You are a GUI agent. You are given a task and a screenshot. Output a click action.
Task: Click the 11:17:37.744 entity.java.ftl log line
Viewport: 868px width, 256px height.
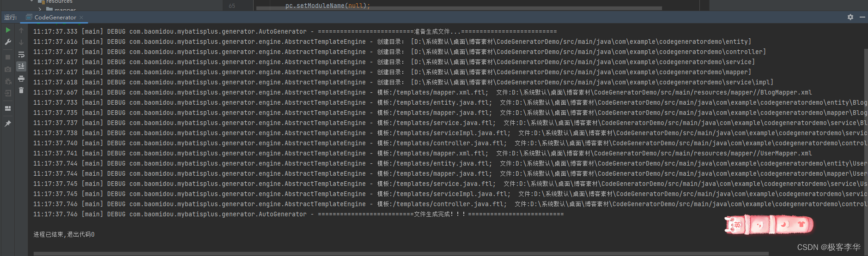(x=450, y=163)
